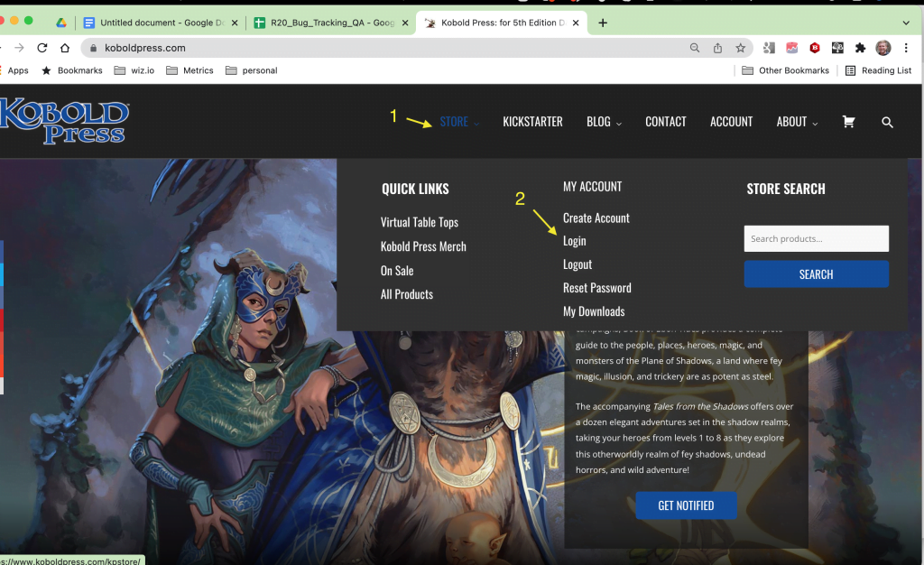Select the Kobold Press browser tab
The image size is (924, 565).
click(500, 23)
